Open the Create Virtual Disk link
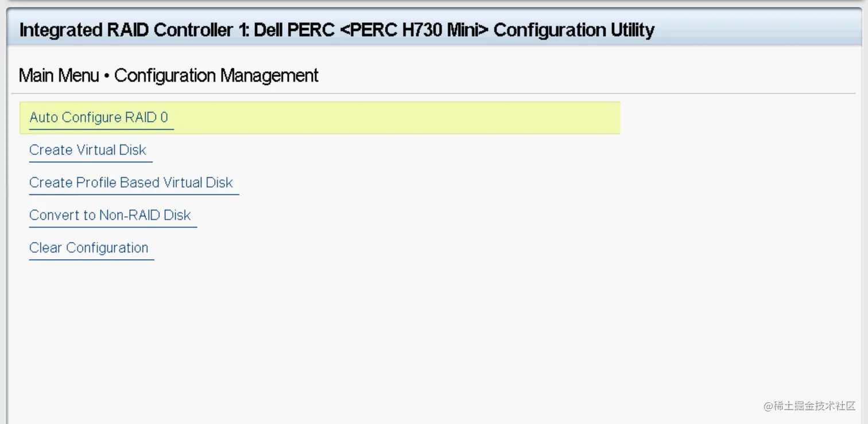 tap(88, 150)
